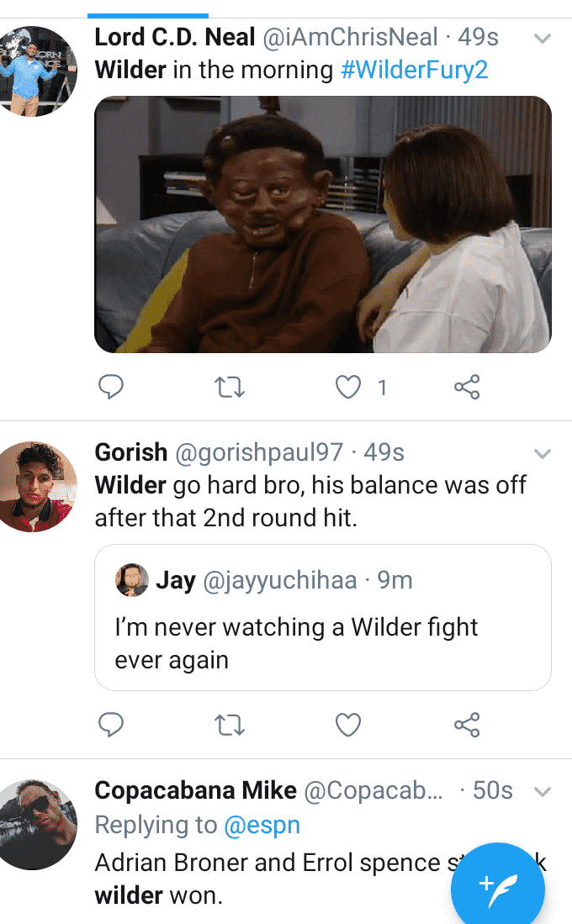The width and height of the screenshot is (572, 924).
Task: Like Lord C.D. Neal's tweet
Action: click(x=348, y=387)
